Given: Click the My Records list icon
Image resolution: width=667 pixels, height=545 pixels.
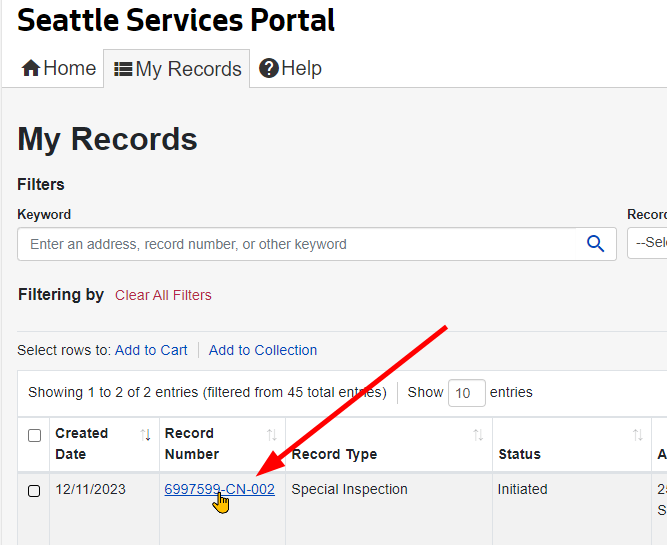Looking at the screenshot, I should click(x=124, y=69).
